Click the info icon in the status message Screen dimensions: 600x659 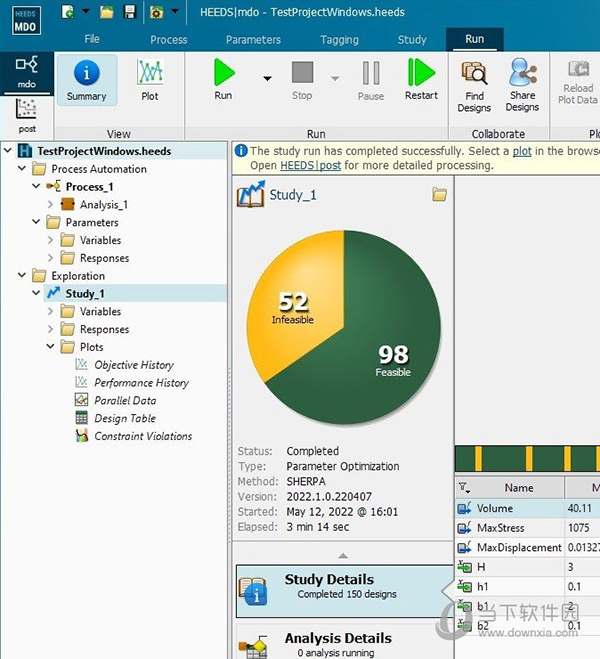[x=241, y=150]
